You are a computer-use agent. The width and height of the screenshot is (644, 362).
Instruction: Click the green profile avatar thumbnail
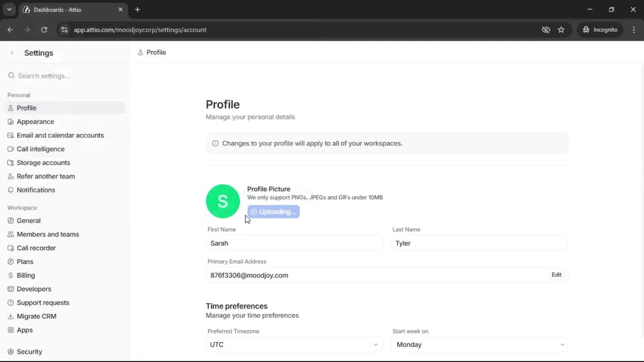(223, 201)
